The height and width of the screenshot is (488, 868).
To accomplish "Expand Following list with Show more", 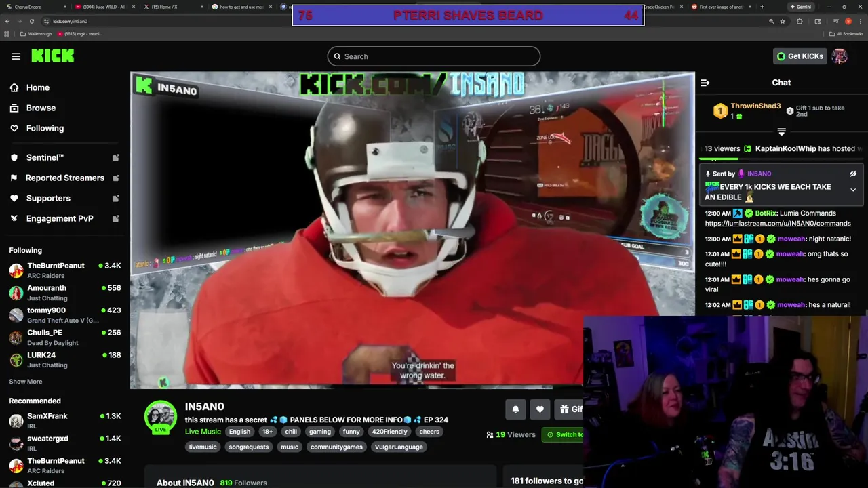I will [x=25, y=382].
